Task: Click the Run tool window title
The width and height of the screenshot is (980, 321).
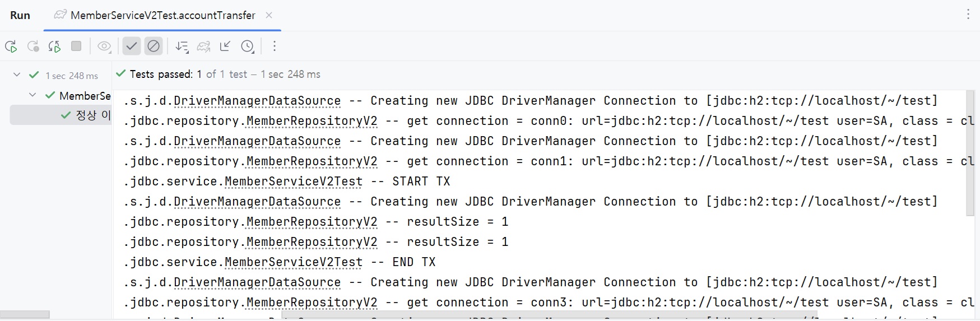Action: tap(20, 15)
